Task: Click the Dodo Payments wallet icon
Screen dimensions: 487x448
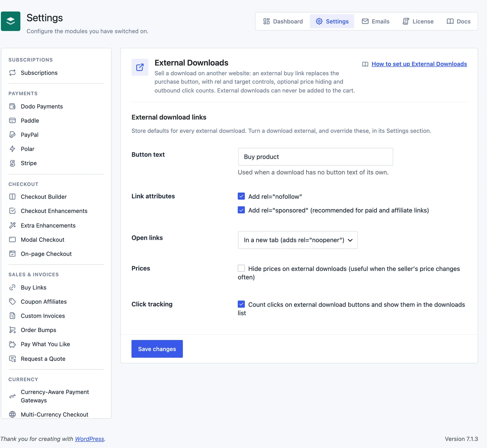Action: [x=12, y=106]
